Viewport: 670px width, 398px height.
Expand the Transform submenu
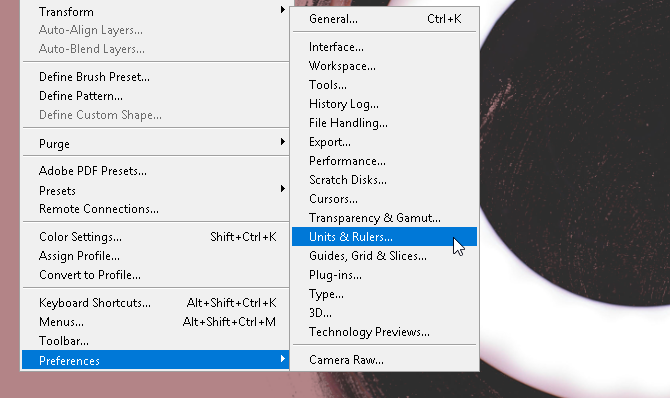156,12
